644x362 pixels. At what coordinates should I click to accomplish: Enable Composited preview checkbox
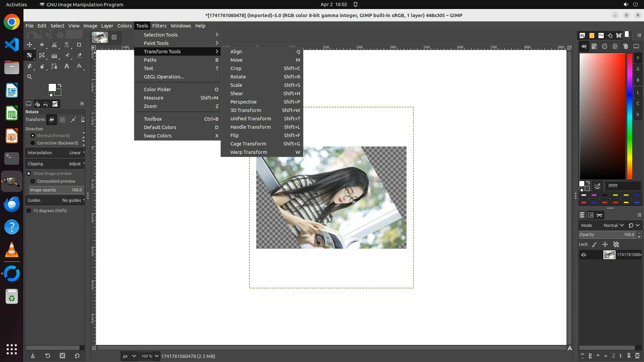click(x=33, y=181)
